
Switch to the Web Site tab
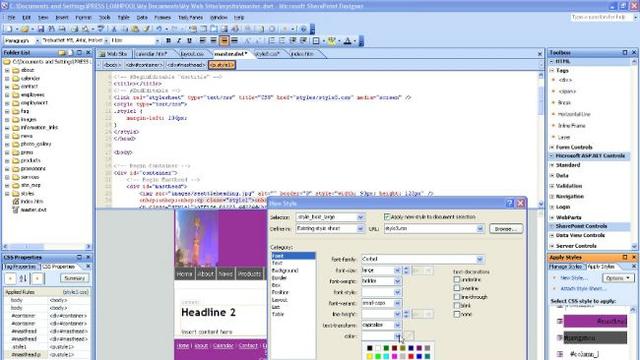113,54
